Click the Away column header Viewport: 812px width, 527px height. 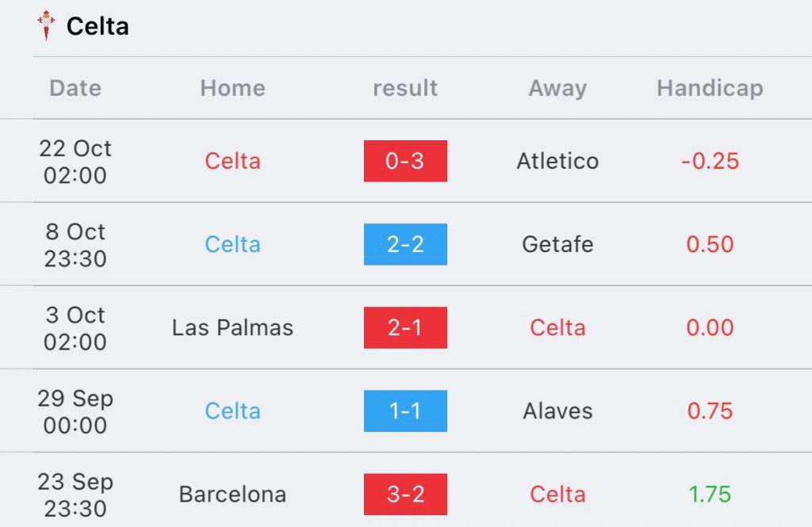tap(557, 89)
